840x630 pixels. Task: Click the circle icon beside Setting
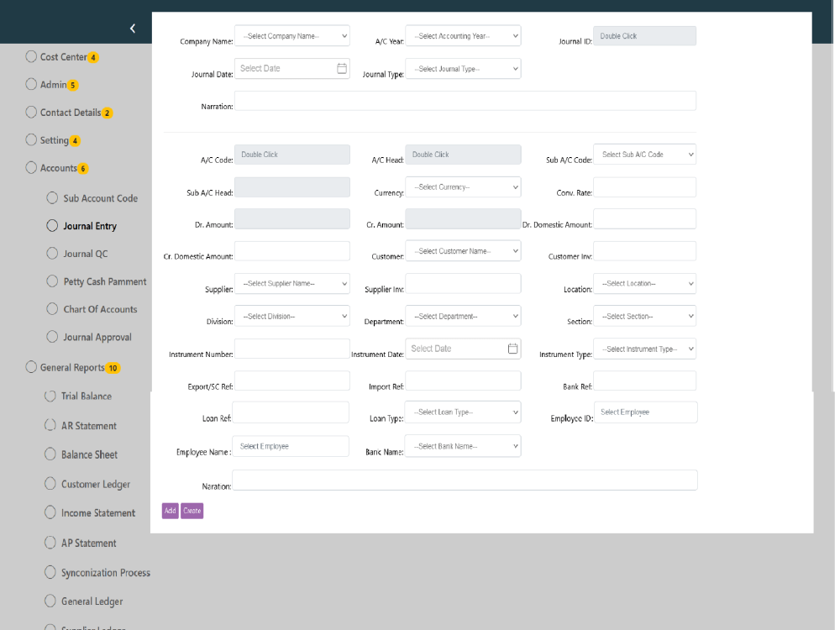click(31, 139)
